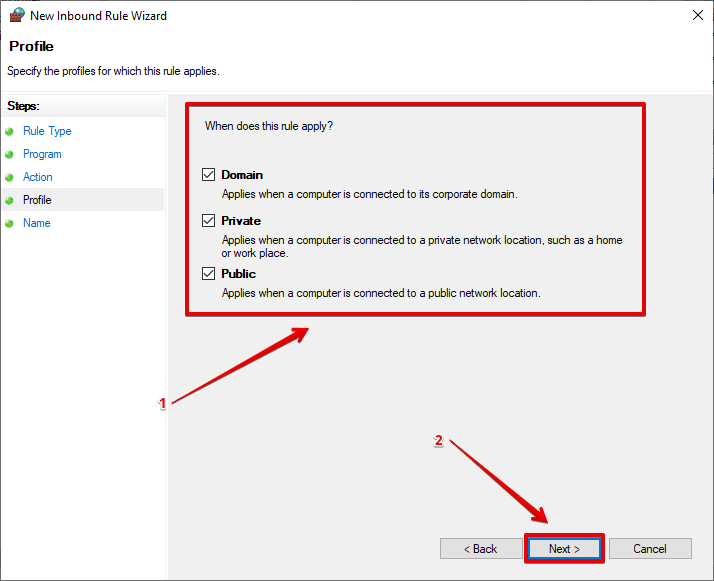The height and width of the screenshot is (581, 714).
Task: Open the Rule Type step
Action: [47, 131]
